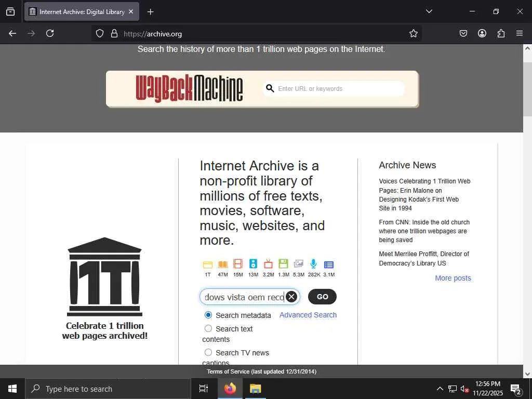Open the images icon labeled 5.3M
532x399 pixels.
pos(299,264)
